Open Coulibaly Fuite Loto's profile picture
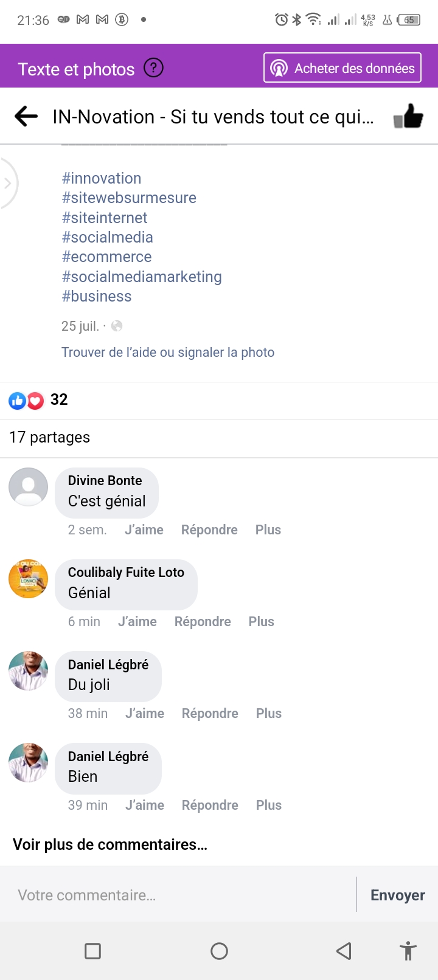The height and width of the screenshot is (980, 438). click(x=29, y=579)
